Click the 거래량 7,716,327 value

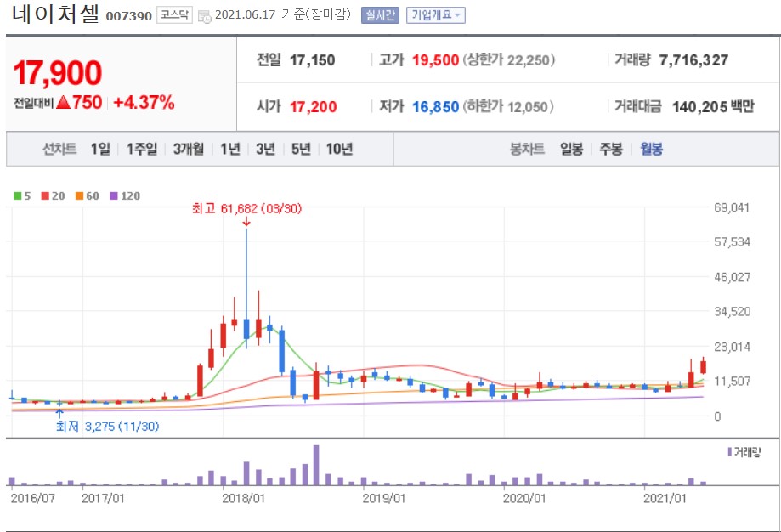(693, 60)
